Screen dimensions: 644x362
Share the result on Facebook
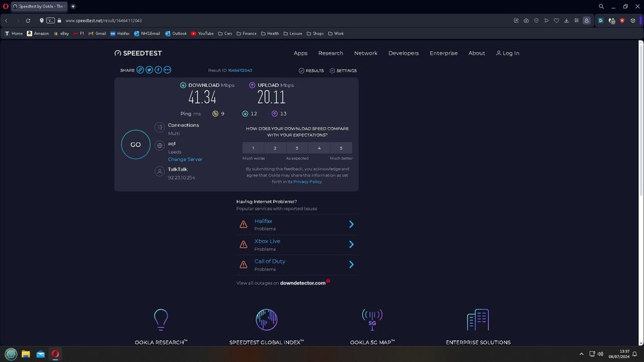pos(158,70)
